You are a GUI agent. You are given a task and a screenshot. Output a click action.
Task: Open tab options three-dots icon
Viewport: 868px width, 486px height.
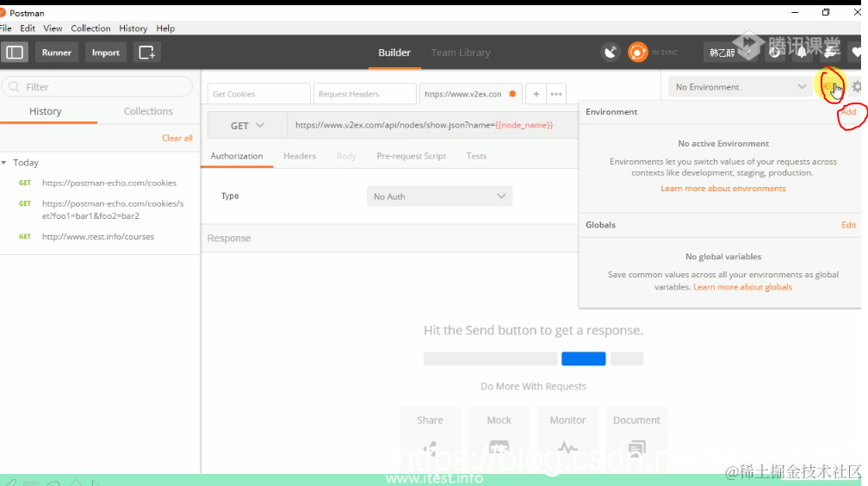coord(556,94)
